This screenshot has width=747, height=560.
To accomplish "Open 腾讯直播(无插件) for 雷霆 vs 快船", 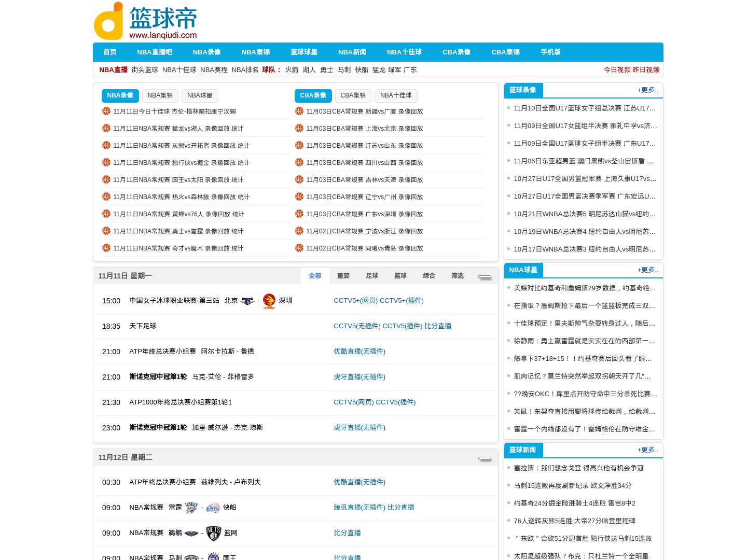I will click(359, 508).
